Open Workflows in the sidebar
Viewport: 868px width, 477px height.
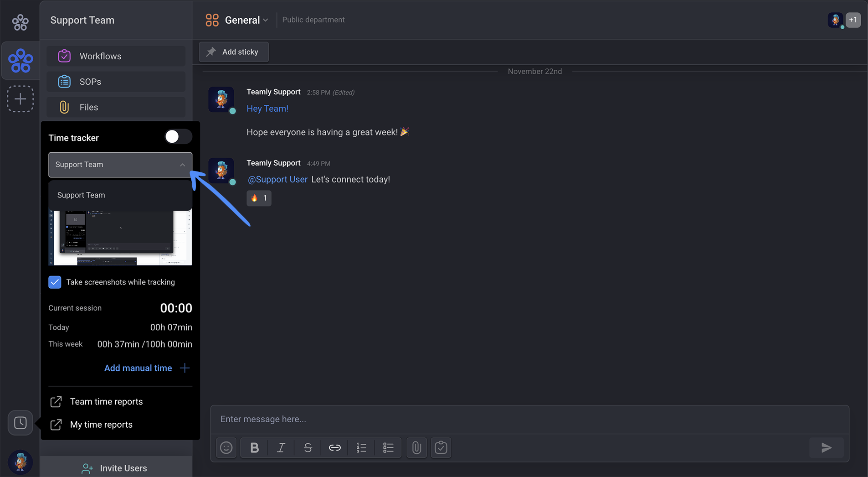[116, 56]
